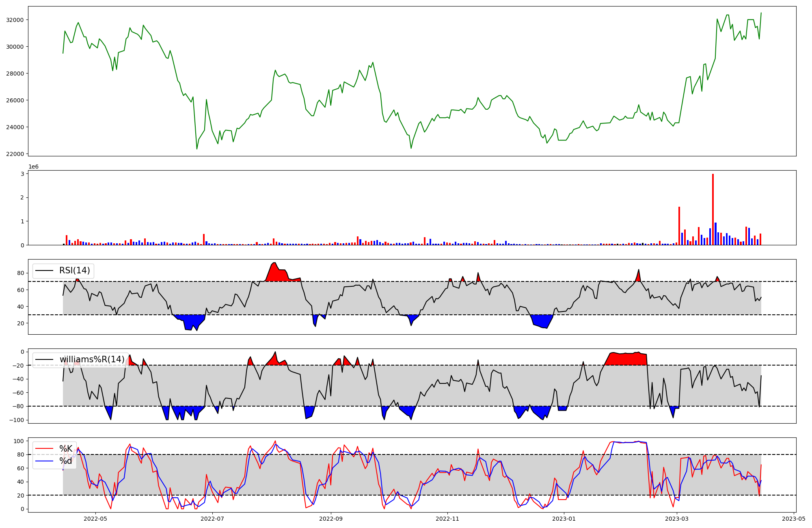The height and width of the screenshot is (528, 812).
Task: Click the RSI(14) legend label
Action: (75, 270)
